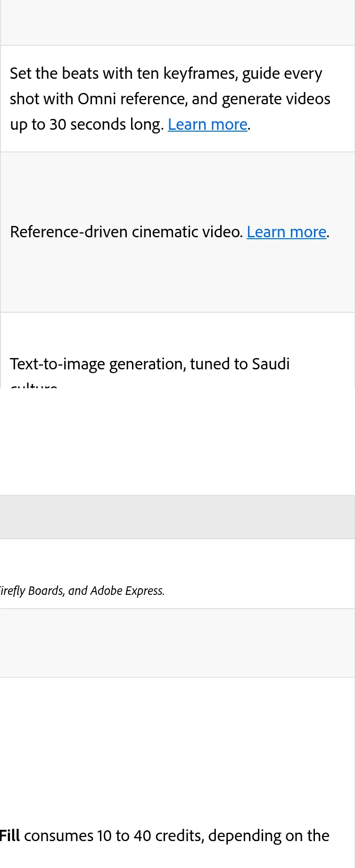This screenshot has height=868, width=355.
Task: Click the word 'Saudi' in the table cell
Action: pyautogui.click(x=271, y=364)
